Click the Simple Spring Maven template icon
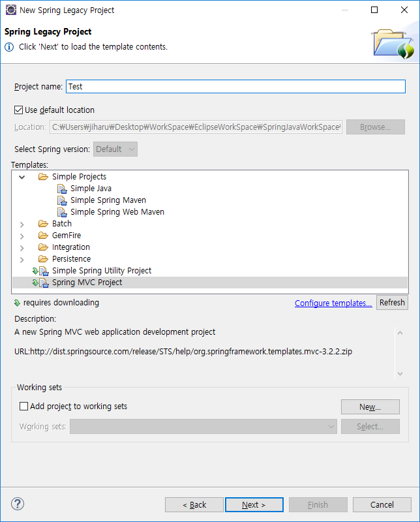Viewport: 420px width, 522px height. tap(62, 200)
